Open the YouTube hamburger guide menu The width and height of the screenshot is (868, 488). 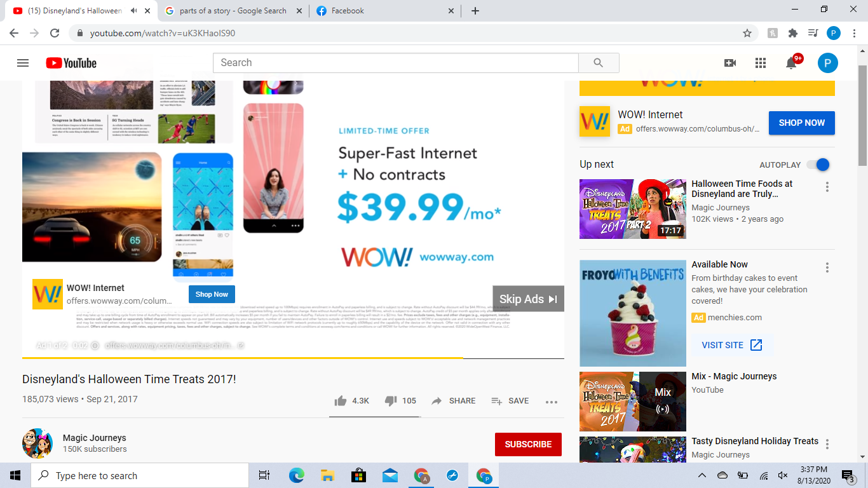[x=23, y=63]
